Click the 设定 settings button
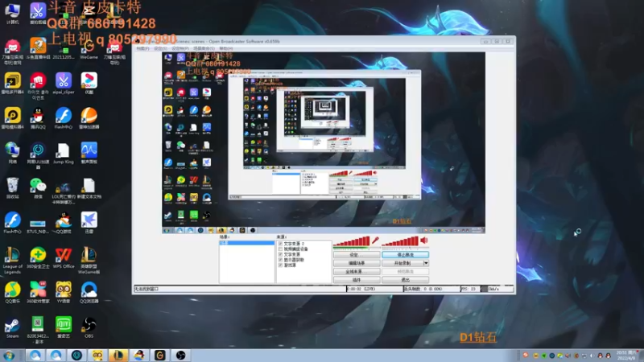This screenshot has height=362, width=644. pos(357,255)
